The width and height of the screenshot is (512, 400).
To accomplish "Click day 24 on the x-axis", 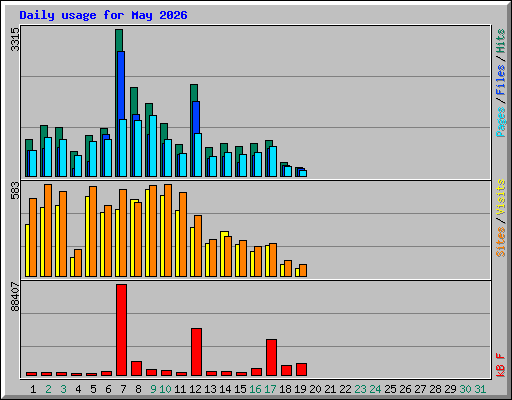I will tap(375, 389).
